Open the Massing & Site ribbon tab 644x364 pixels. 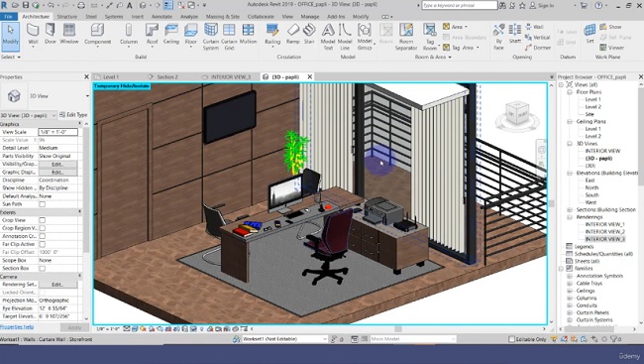223,17
